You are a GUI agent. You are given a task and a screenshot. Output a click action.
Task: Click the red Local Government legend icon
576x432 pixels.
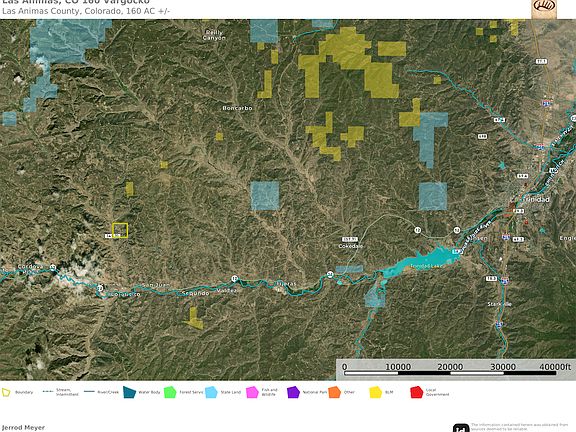click(x=417, y=392)
